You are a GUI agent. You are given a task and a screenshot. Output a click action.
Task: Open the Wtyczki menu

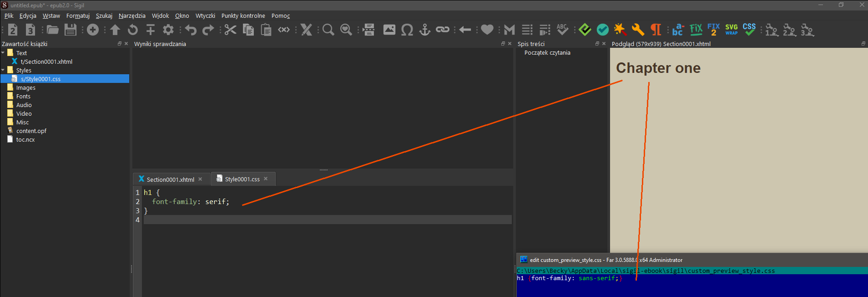205,15
